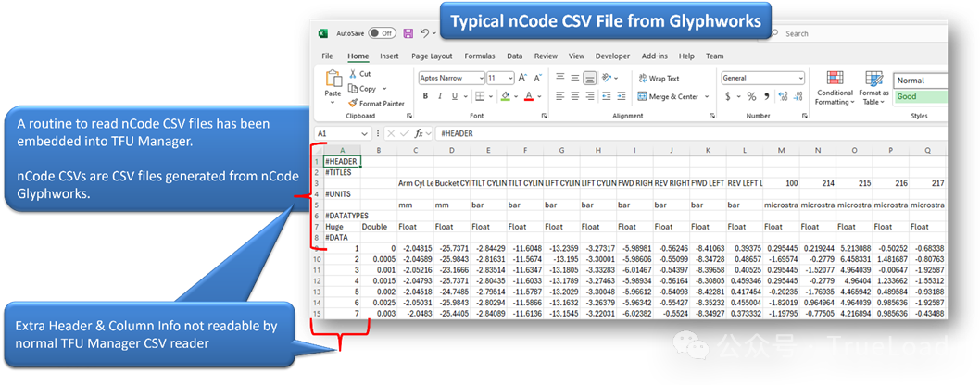The width and height of the screenshot is (980, 385).
Task: Click the Increase Font Size icon
Action: point(522,78)
